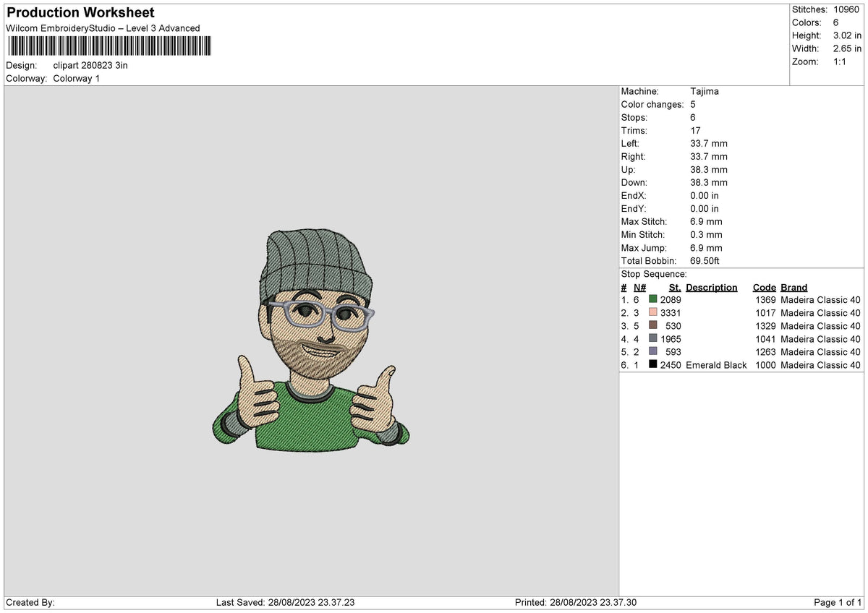The width and height of the screenshot is (868, 613).
Task: Click the Machine value Tajima
Action: coord(705,91)
